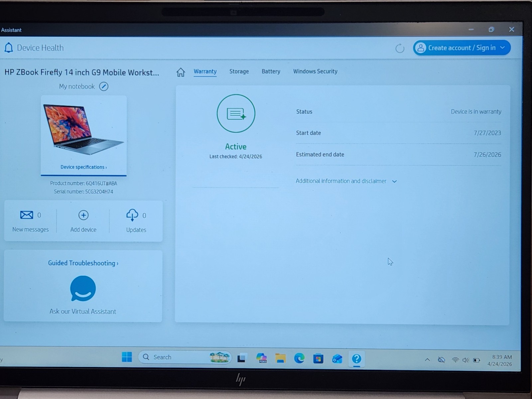Click Start date value 7/27/2023
Screen dimensions: 532x399
[487, 133]
